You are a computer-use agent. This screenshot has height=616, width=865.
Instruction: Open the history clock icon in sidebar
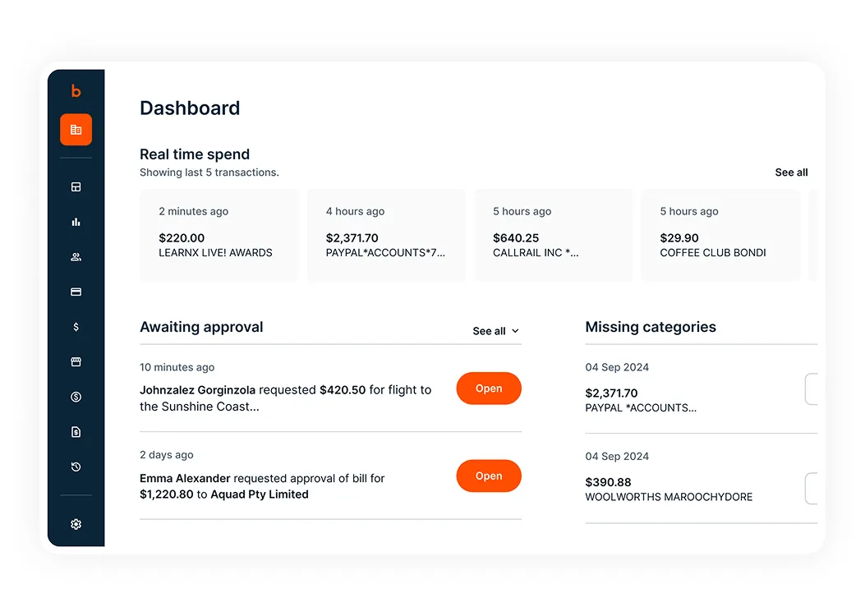tap(76, 467)
